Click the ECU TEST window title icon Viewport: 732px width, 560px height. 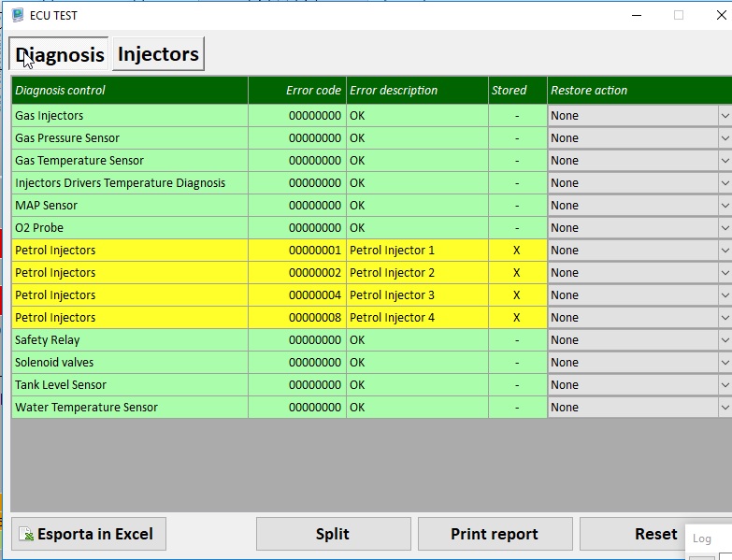coord(17,15)
